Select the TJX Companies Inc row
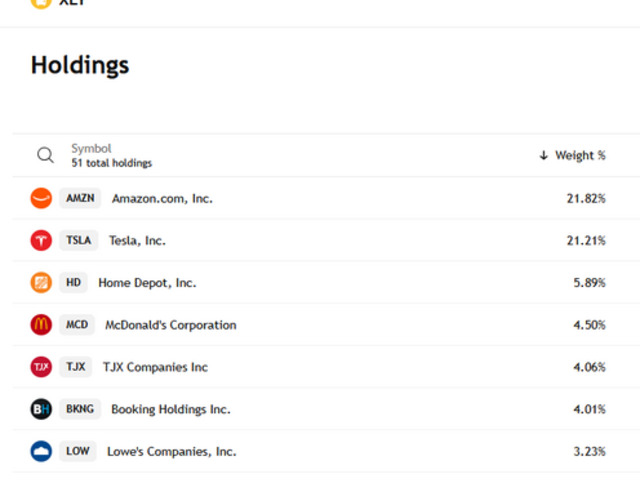This screenshot has height=480, width=640. [320, 367]
